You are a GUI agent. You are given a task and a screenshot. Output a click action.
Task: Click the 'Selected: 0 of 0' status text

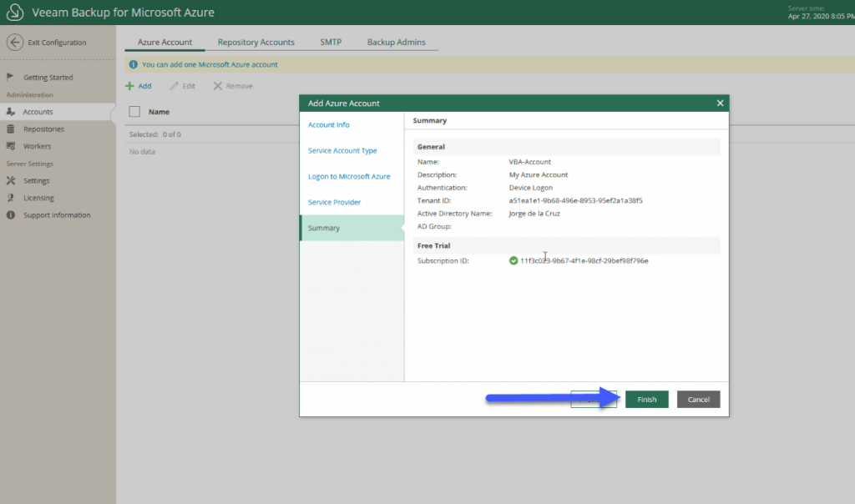click(154, 134)
